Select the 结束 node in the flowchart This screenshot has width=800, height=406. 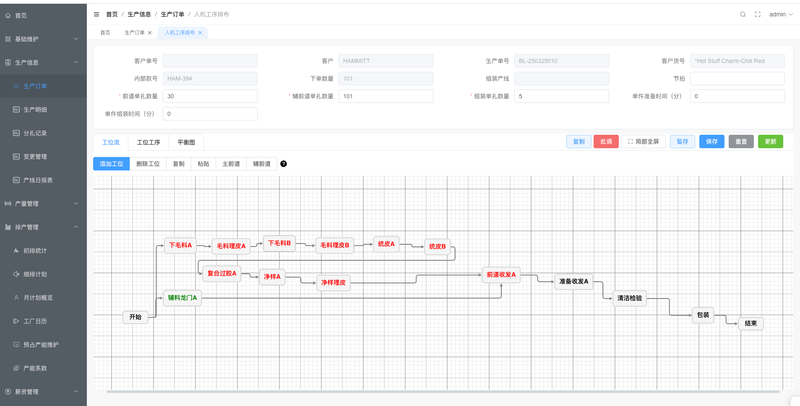click(751, 323)
